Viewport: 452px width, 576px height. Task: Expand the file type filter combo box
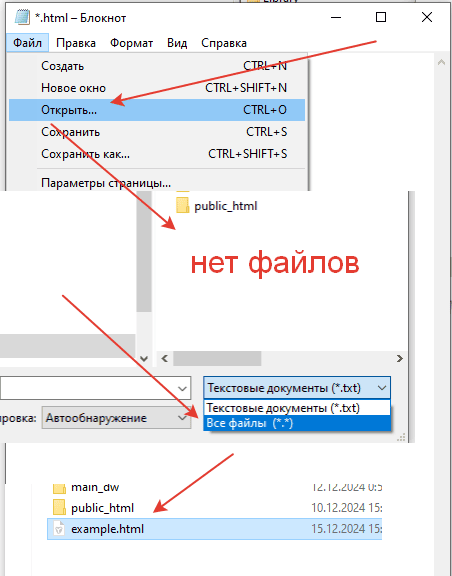[x=297, y=388]
